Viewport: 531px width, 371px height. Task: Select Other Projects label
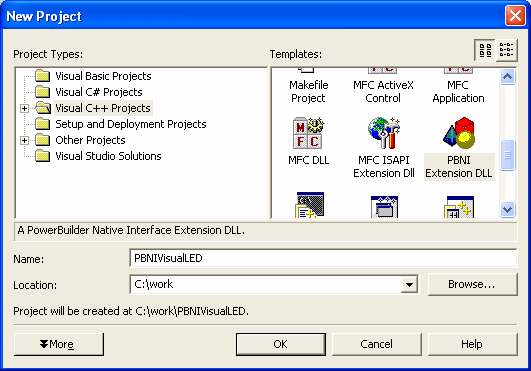tap(90, 140)
